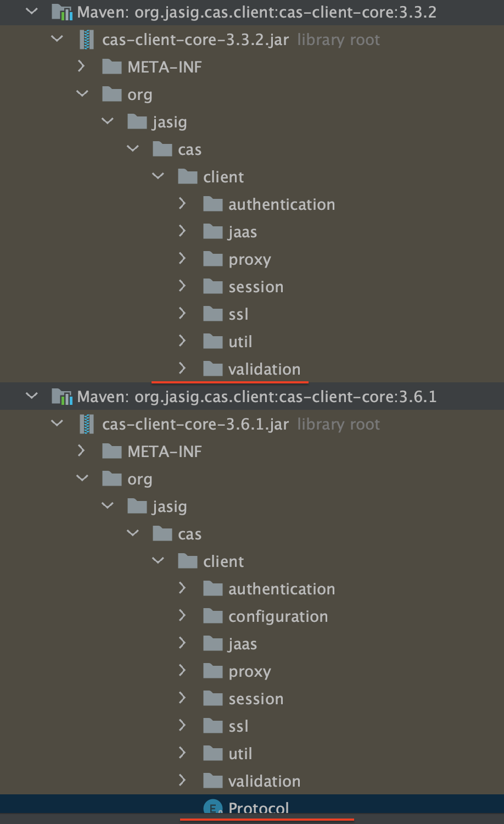Click the validation folder icon in 3.6.1 jar
The image size is (504, 824).
pos(213,781)
